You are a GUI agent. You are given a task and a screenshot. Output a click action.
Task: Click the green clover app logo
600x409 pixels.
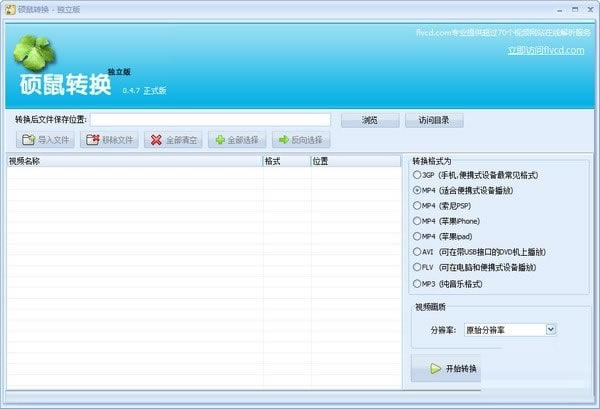34,53
